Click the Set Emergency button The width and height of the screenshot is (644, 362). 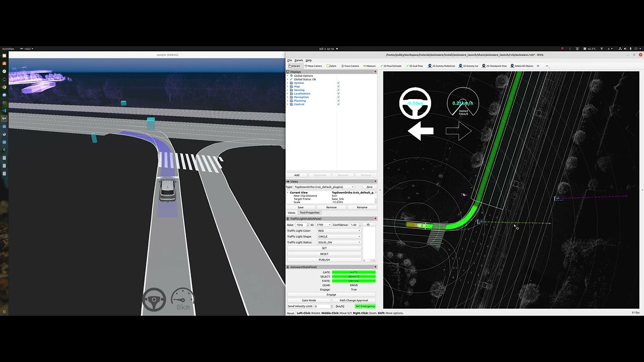pos(365,306)
